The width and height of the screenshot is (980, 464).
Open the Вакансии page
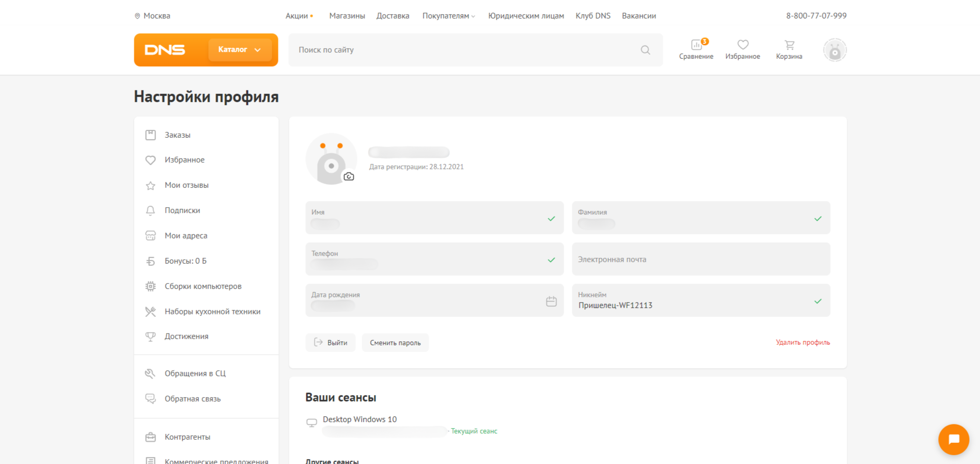pyautogui.click(x=639, y=16)
